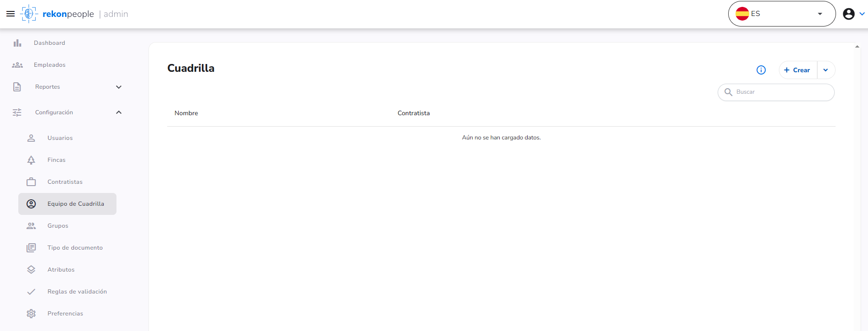This screenshot has width=868, height=331.
Task: Open Preferencias in the sidebar
Action: pos(65,314)
